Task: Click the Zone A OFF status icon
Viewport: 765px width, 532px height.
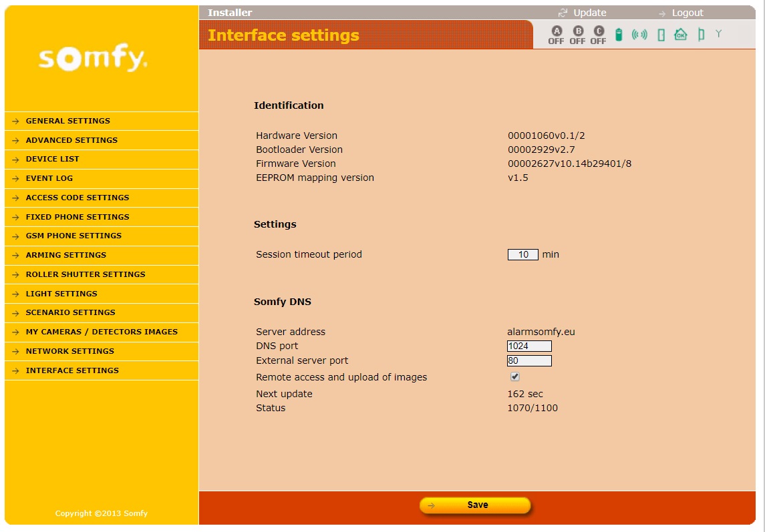Action: click(x=556, y=35)
